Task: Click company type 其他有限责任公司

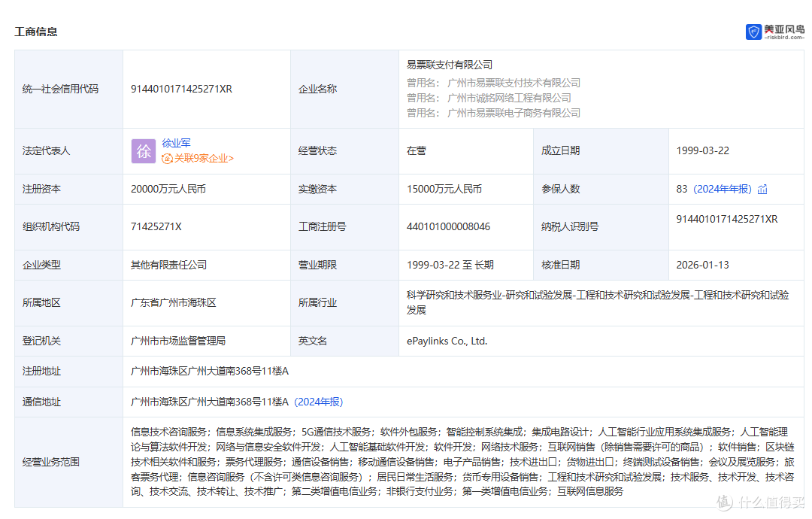Action: [169, 266]
